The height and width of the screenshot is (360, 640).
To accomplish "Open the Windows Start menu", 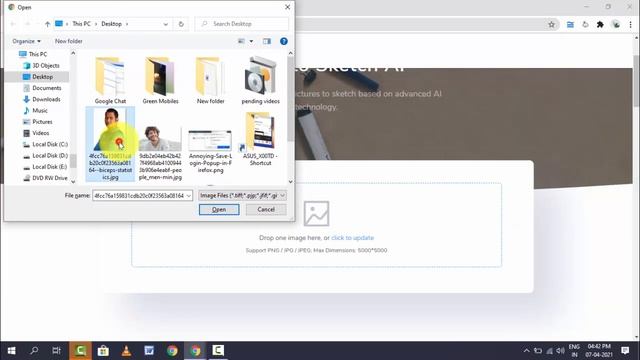I will click(11, 351).
